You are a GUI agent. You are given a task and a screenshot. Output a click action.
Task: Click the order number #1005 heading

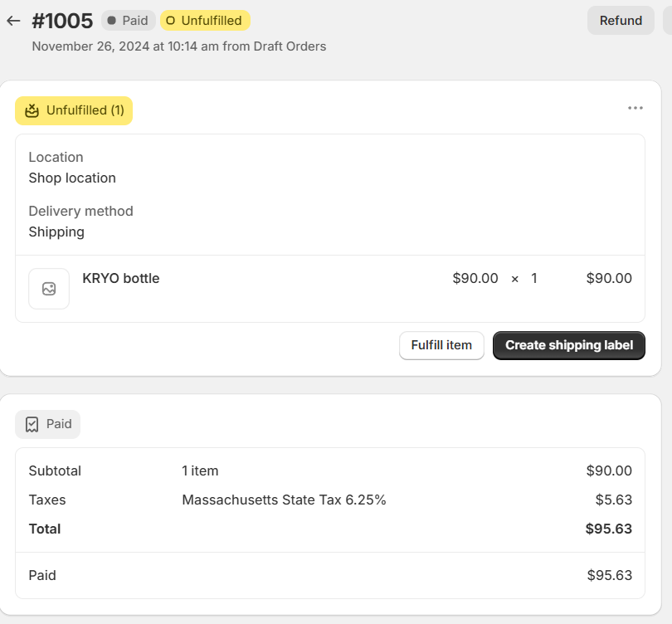coord(62,21)
